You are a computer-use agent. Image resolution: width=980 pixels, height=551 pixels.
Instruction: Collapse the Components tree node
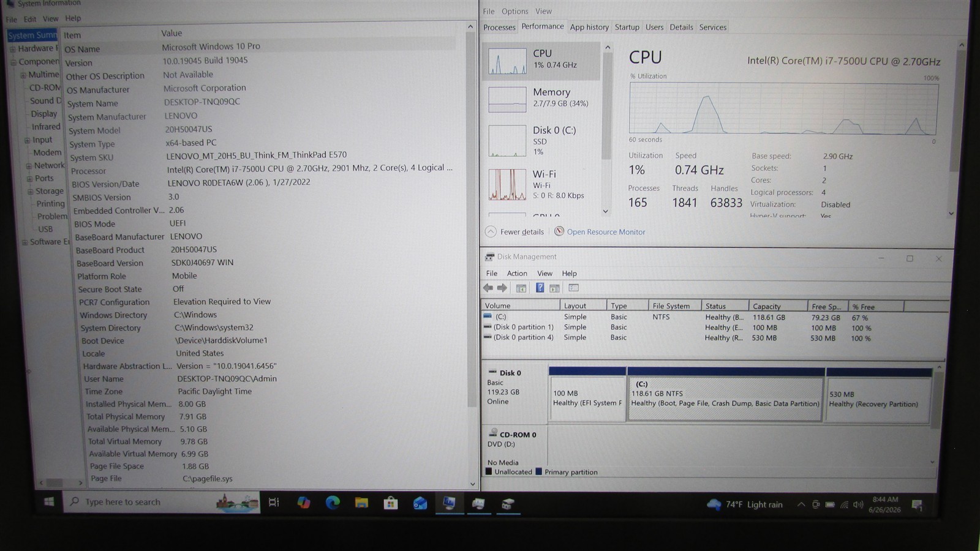coord(13,62)
